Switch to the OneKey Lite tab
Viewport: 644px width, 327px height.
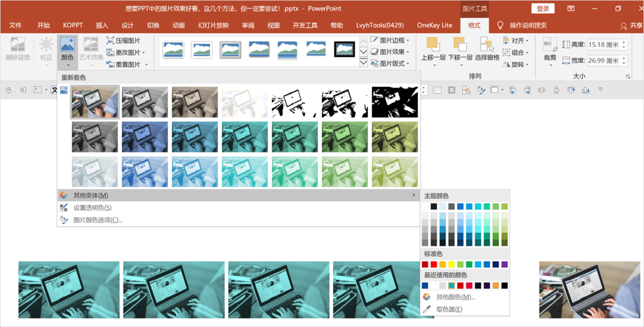(x=435, y=25)
